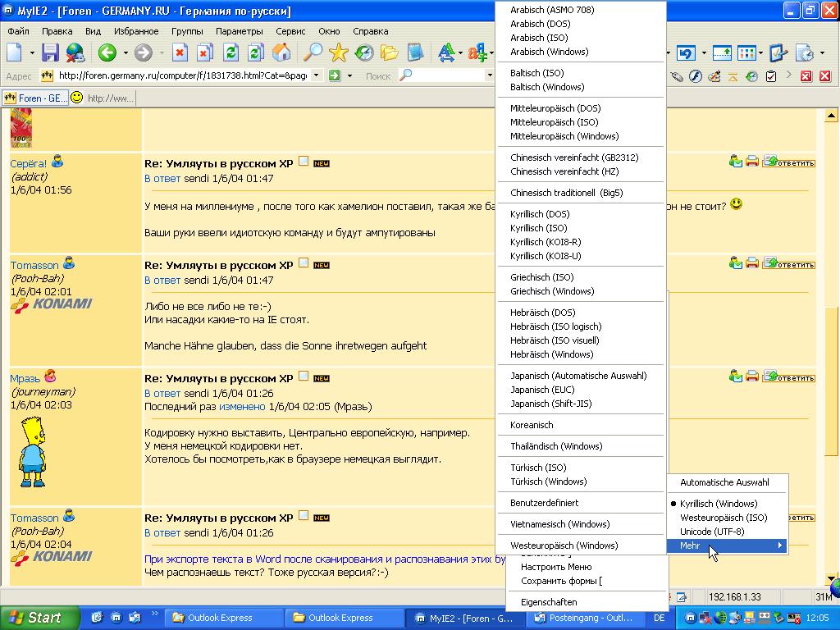Switch to Posteingang - Outlook taskbar item
The image size is (840, 630).
pos(584,619)
